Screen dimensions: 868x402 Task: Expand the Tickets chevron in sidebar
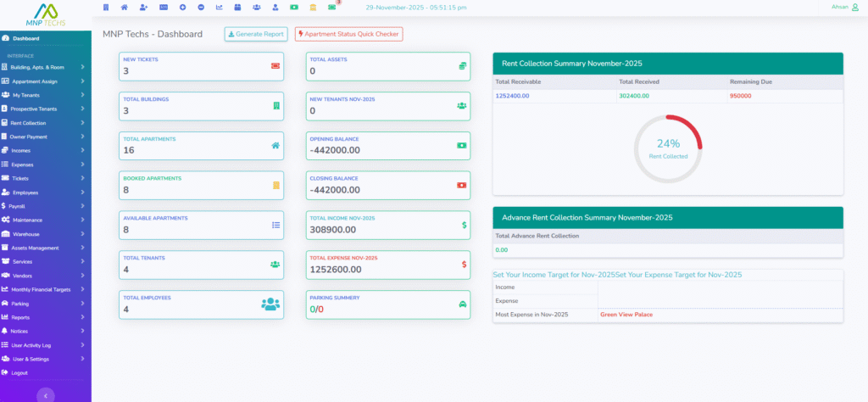[x=82, y=178]
